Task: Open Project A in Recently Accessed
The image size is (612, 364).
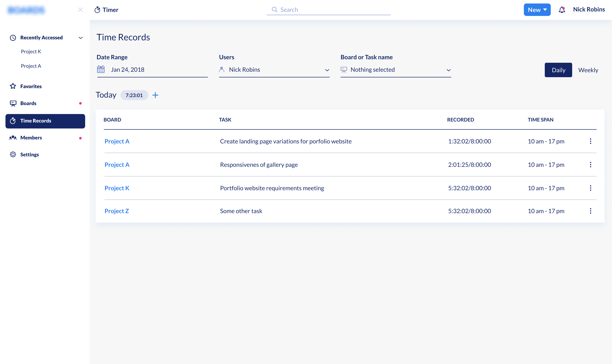Action: click(31, 66)
